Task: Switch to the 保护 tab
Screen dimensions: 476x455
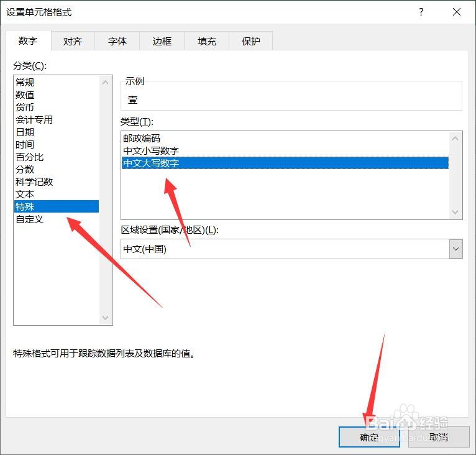Action: pos(251,41)
